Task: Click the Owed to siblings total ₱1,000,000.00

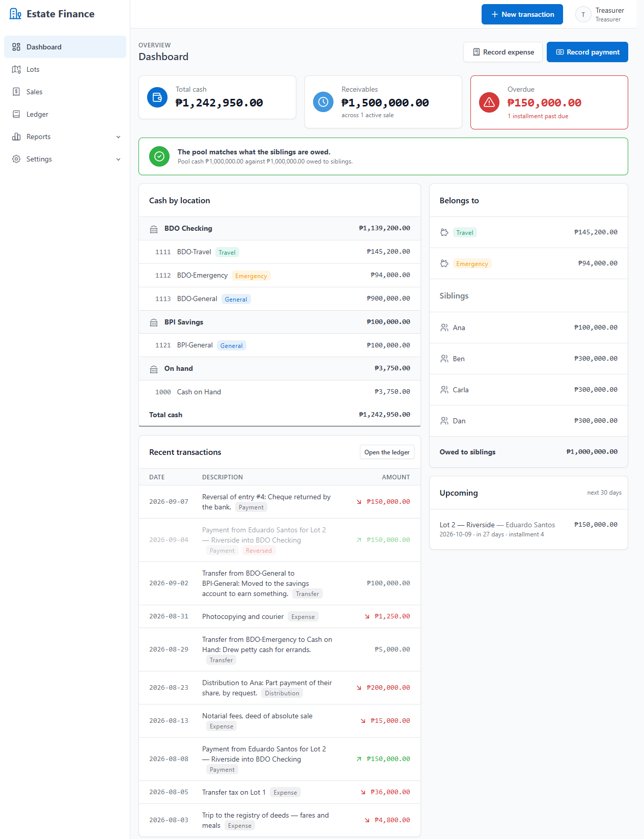Action: point(592,452)
